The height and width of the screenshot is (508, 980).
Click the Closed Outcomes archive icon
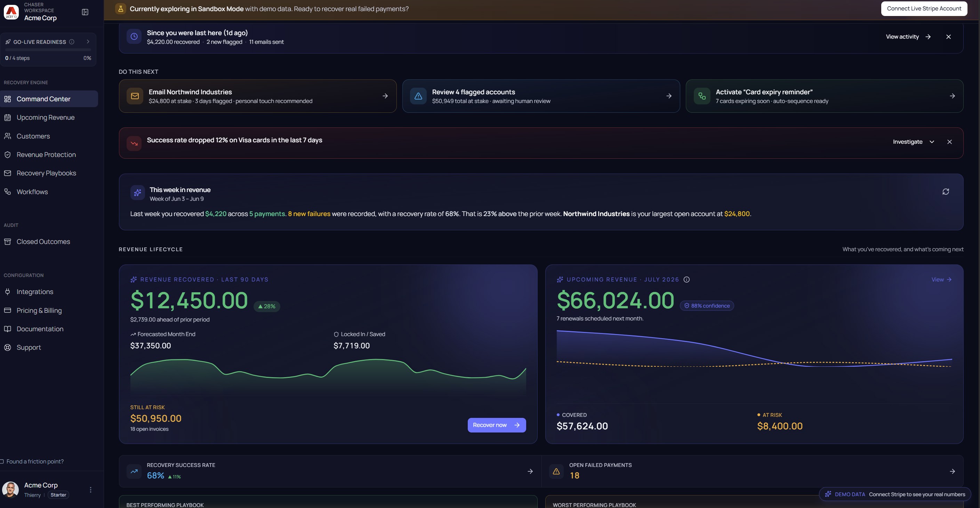point(7,241)
